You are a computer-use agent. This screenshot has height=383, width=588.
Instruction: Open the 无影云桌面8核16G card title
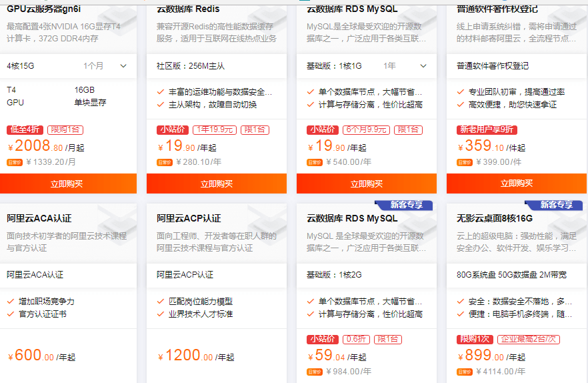[494, 218]
